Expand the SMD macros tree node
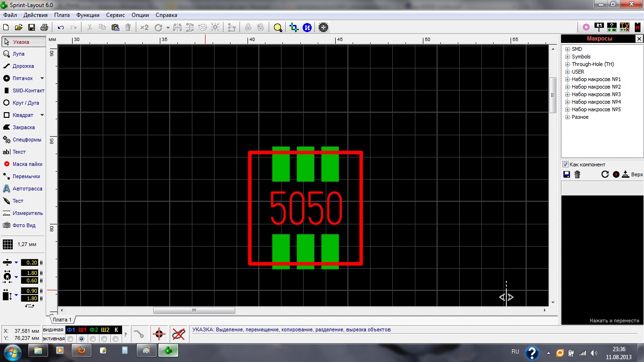The height and width of the screenshot is (362, 644). coord(568,49)
